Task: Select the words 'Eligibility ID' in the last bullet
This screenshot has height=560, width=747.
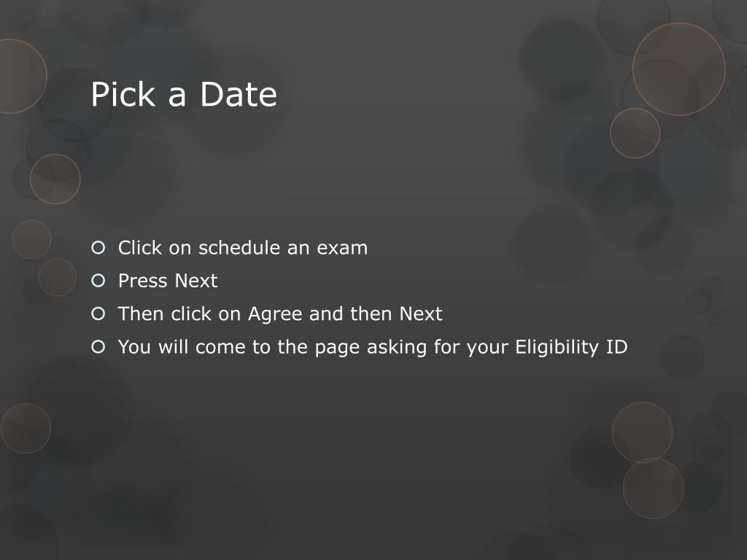Action: 571,348
